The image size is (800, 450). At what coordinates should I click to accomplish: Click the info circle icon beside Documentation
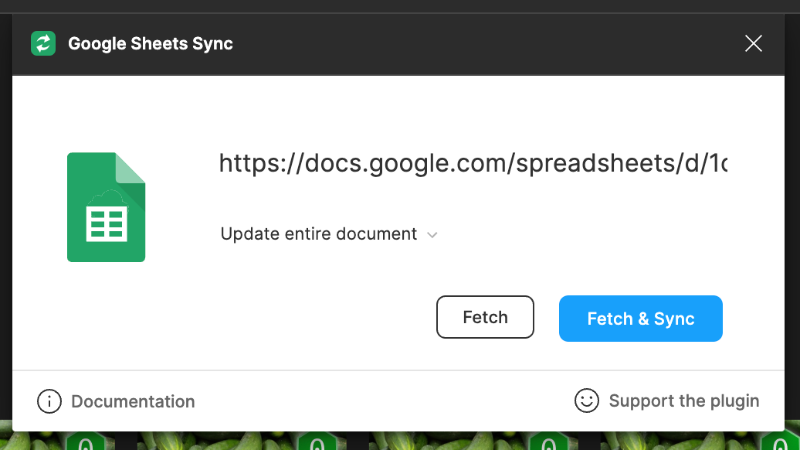49,401
